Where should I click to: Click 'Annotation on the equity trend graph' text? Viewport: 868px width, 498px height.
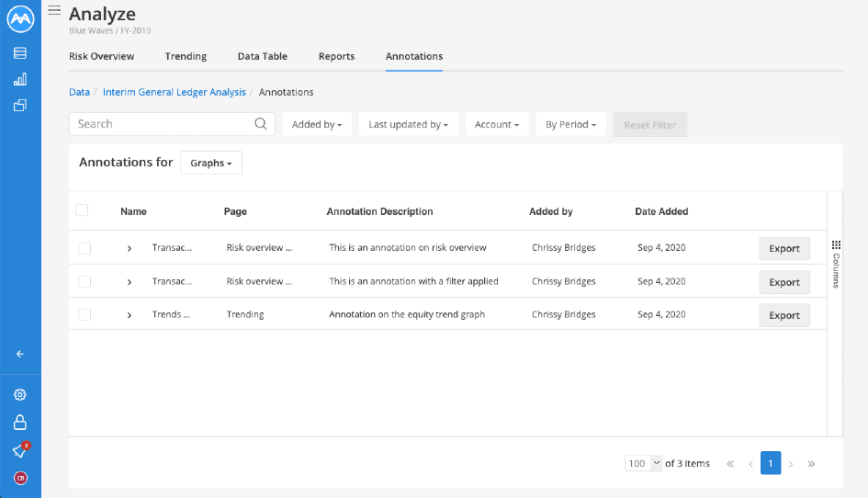tap(407, 314)
